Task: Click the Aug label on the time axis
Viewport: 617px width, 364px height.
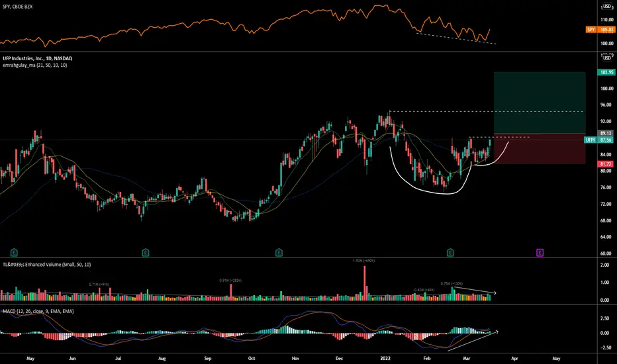Action: 162,359
